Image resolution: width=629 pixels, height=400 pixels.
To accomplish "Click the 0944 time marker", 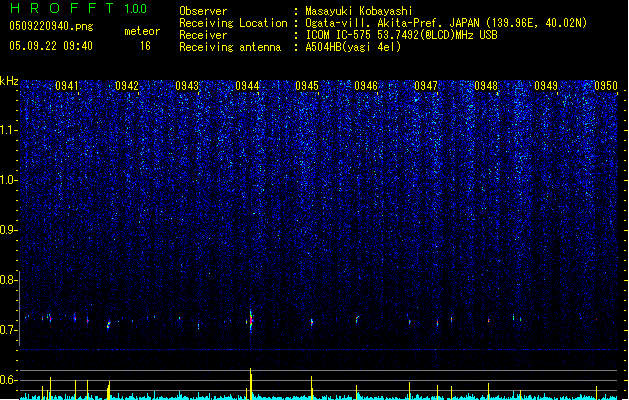I will pyautogui.click(x=247, y=86).
